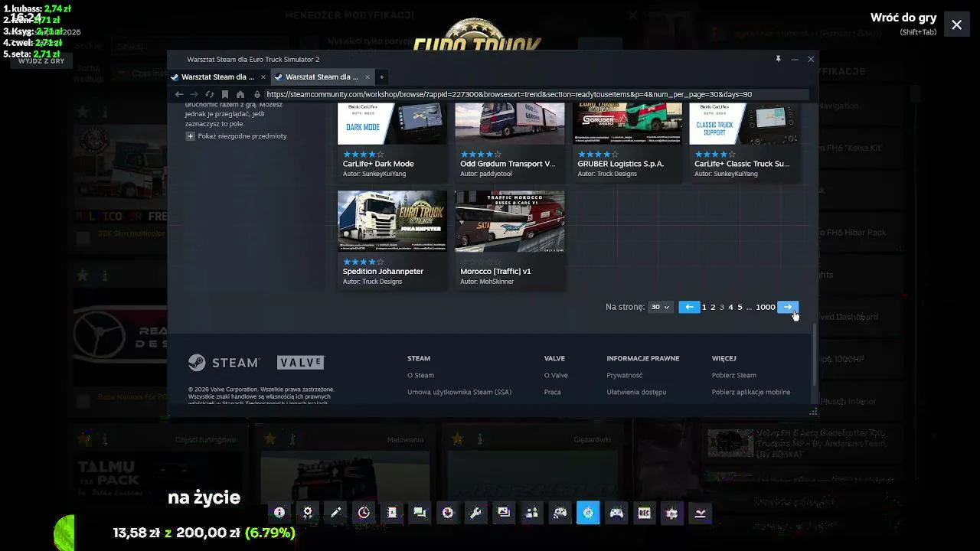The width and height of the screenshot is (980, 551).
Task: Close the second Warsztat Steam tab
Action: pyautogui.click(x=367, y=77)
